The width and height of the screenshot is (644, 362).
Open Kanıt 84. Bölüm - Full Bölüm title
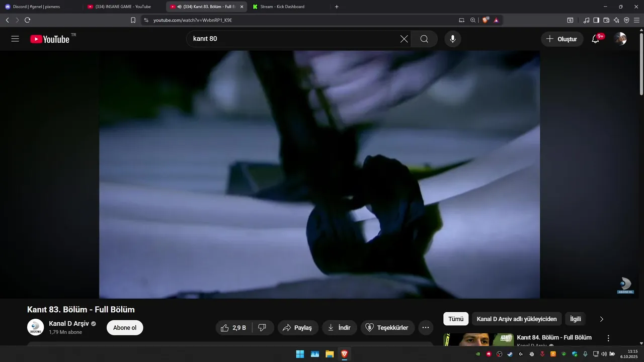coord(554,337)
